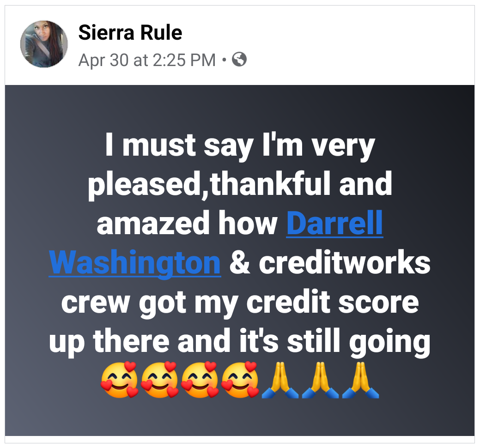Click the third smiling hearts face emoji
480x448 pixels.
click(200, 380)
